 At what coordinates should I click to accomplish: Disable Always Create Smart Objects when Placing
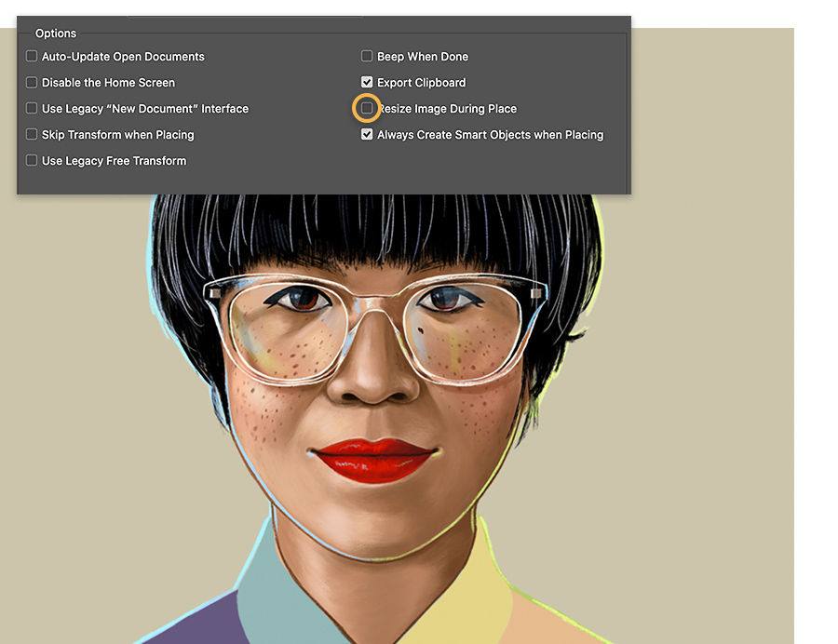pos(366,134)
